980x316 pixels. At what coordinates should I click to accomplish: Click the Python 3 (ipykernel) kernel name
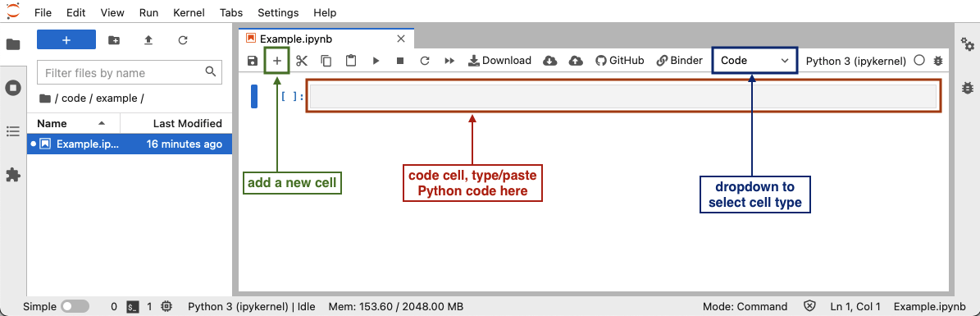[x=856, y=61]
